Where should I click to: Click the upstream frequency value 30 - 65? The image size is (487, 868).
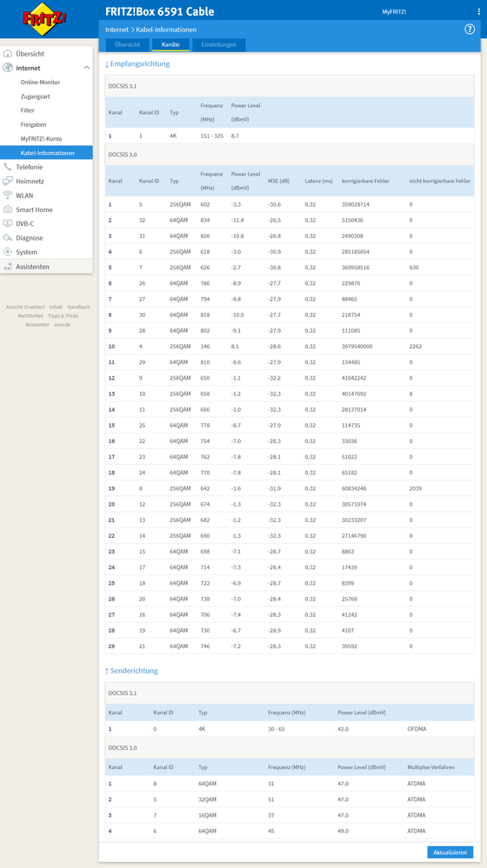click(x=276, y=729)
